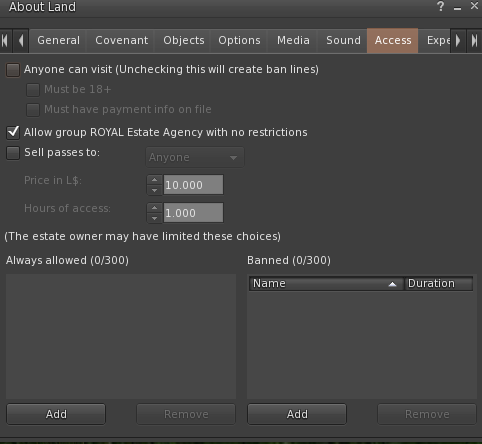
Task: Uncheck Allow group ROYAL Estate Agency
Action: point(13,132)
